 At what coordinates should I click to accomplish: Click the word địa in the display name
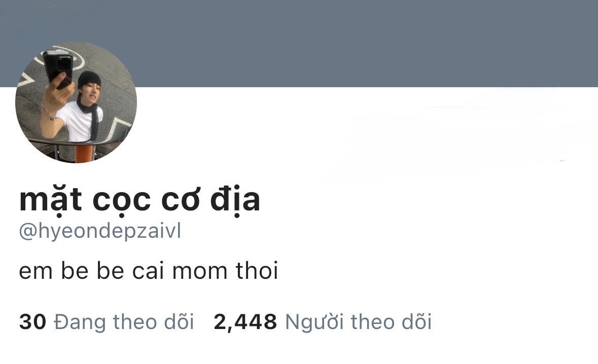click(235, 200)
